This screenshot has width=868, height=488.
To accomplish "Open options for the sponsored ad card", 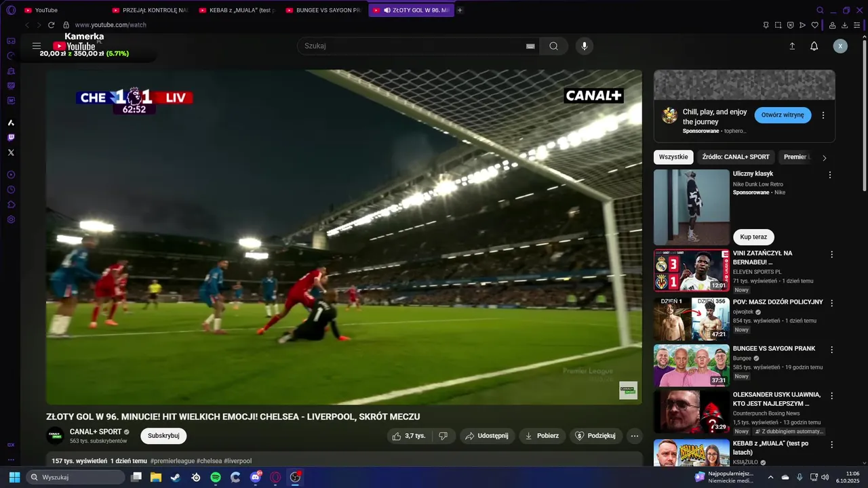I will (x=823, y=115).
